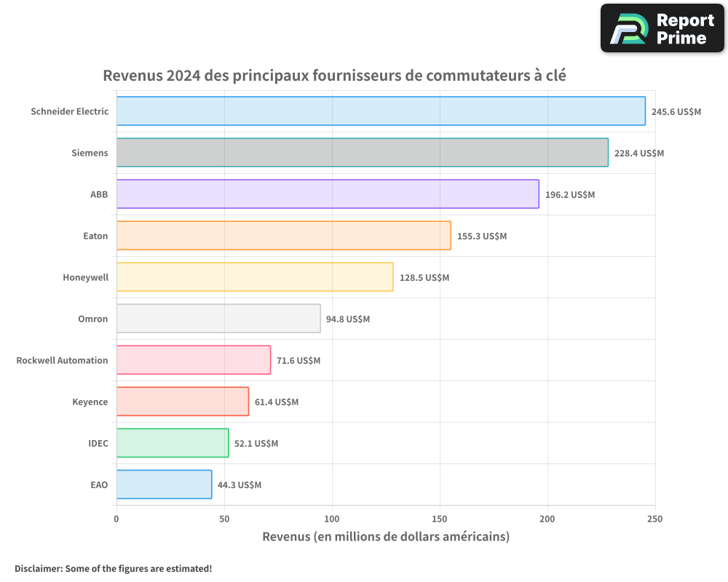Click the 0 axis tick label

point(116,519)
